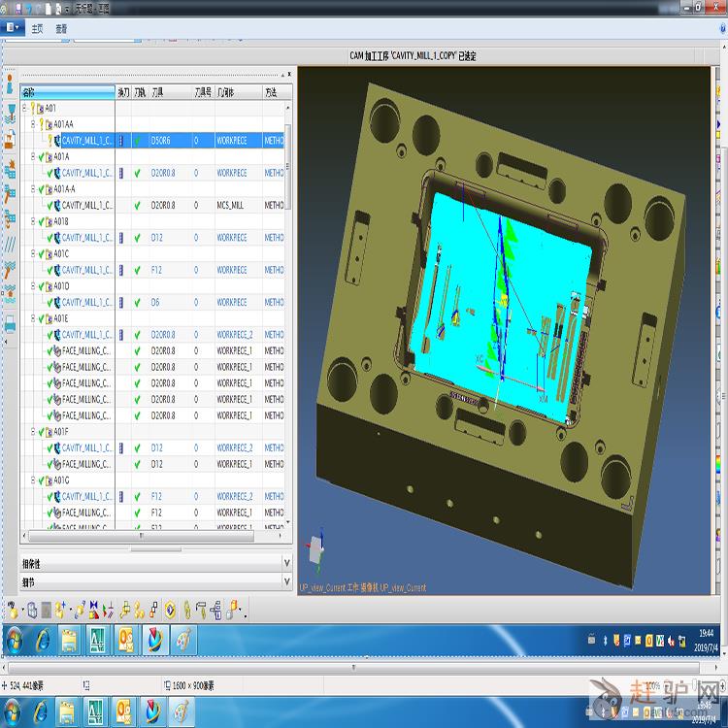
Task: Click the first icon in bottom navigator toolbar
Action: click(x=14, y=610)
